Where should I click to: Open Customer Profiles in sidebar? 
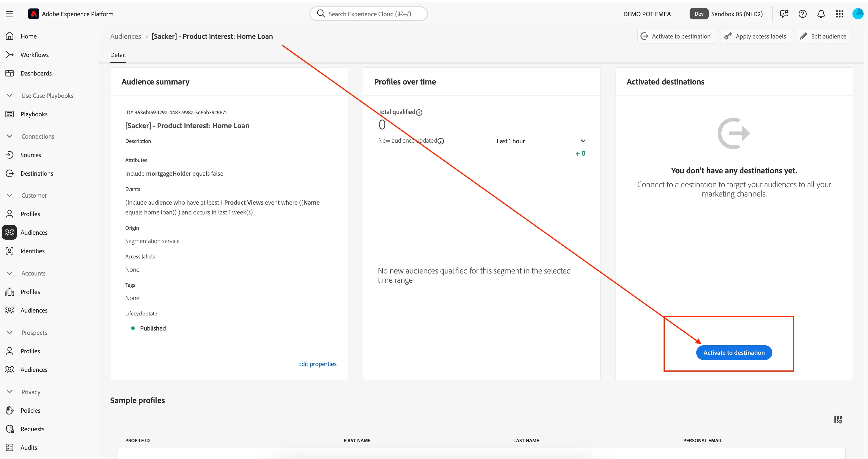[30, 214]
